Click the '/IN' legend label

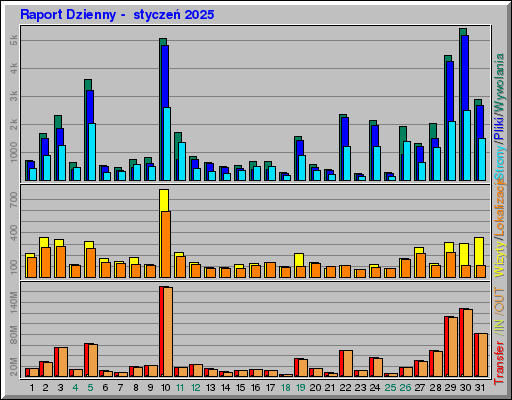tap(499, 326)
